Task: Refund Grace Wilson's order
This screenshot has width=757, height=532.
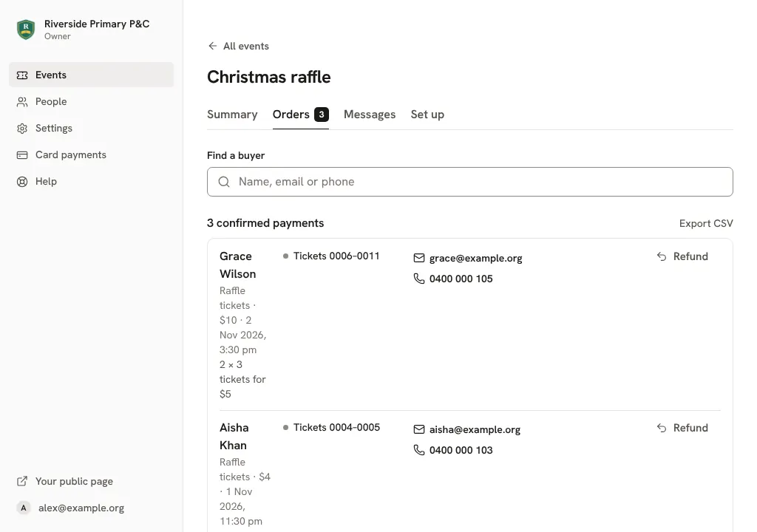Action: [682, 256]
